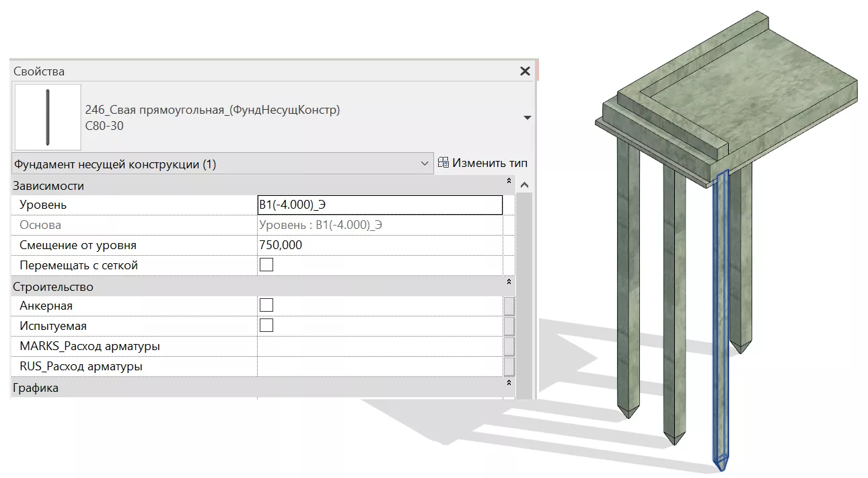
Task: Click the Изменить тип button
Action: 482,163
